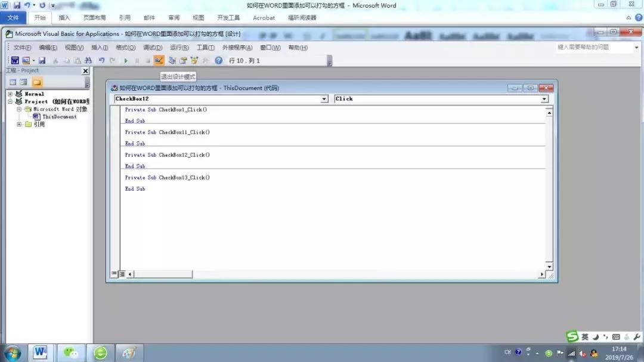This screenshot has height=362, width=644.
Task: Click the Reset icon on VBA toolbar
Action: [x=147, y=60]
